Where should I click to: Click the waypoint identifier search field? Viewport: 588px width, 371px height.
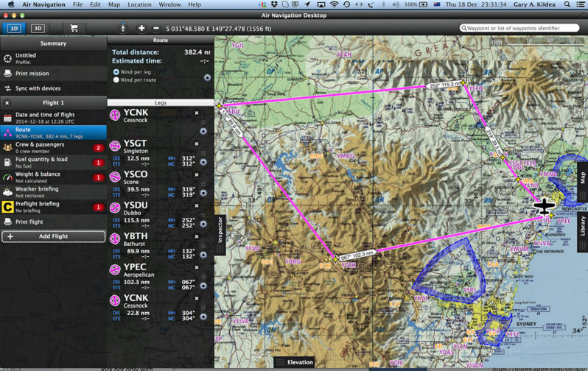pos(519,28)
